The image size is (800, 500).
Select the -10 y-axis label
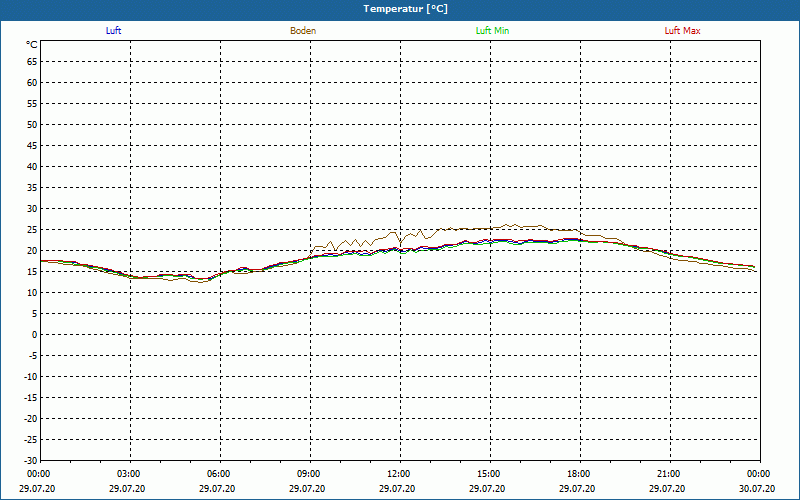[x=31, y=377]
